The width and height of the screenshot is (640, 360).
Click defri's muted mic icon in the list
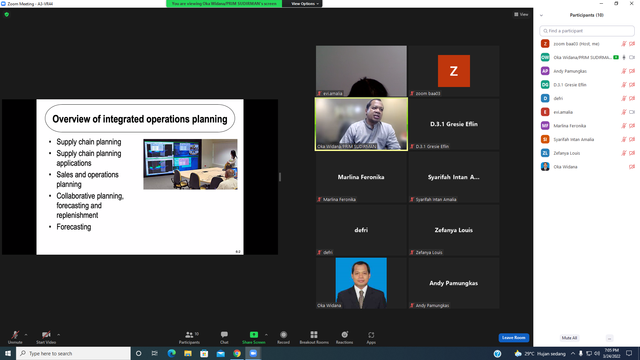pyautogui.click(x=624, y=98)
